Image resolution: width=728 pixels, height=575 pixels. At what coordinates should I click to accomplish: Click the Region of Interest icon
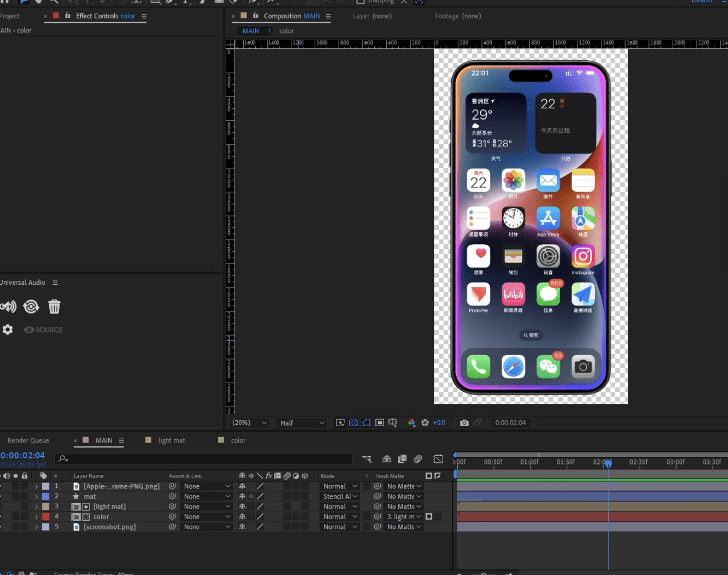380,423
